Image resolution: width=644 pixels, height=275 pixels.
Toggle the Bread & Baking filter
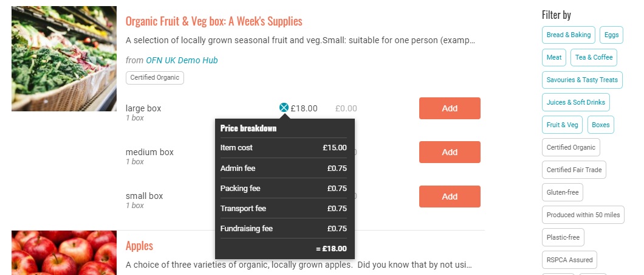click(x=568, y=35)
